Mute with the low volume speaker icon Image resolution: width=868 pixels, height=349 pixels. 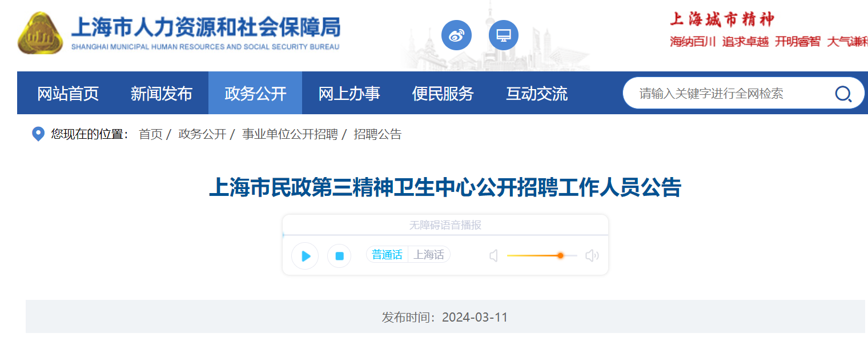(x=494, y=256)
